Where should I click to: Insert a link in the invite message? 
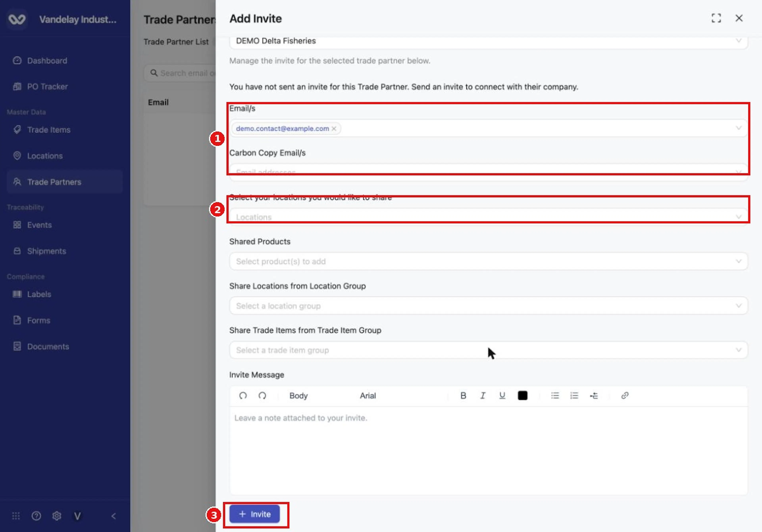click(x=625, y=395)
